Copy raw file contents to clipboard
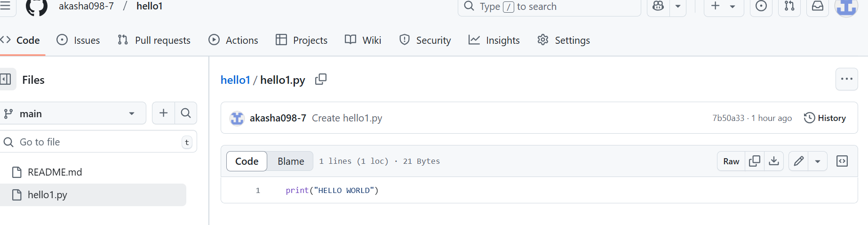 [x=755, y=161]
